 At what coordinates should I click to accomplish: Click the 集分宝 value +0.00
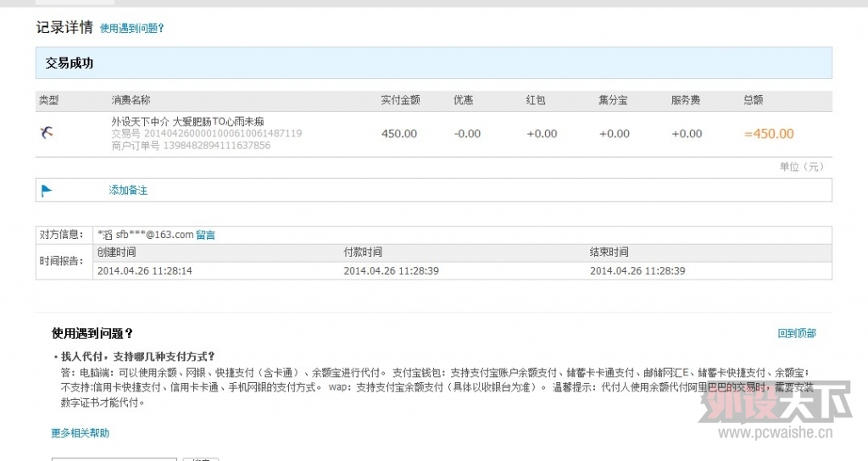coord(614,134)
